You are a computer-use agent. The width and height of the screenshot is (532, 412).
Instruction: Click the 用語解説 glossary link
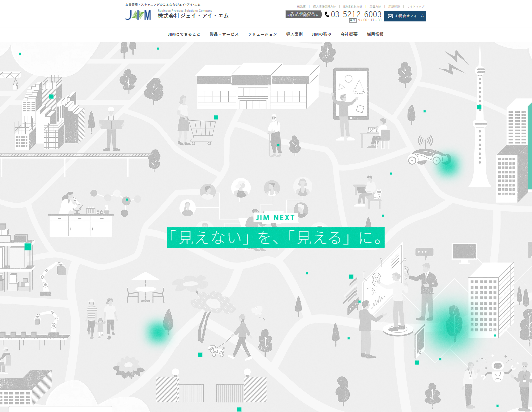point(394,7)
